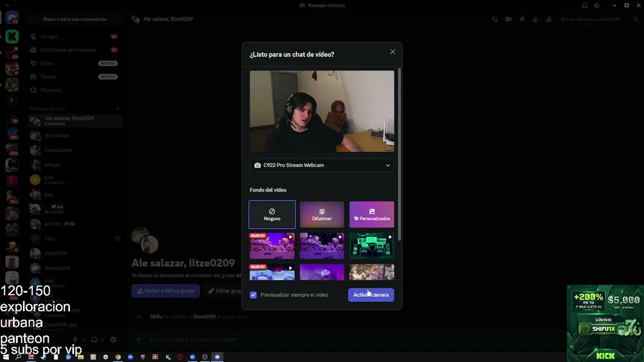This screenshot has width=644, height=362.
Task: Open Discord direct messages home icon
Action: point(12,19)
